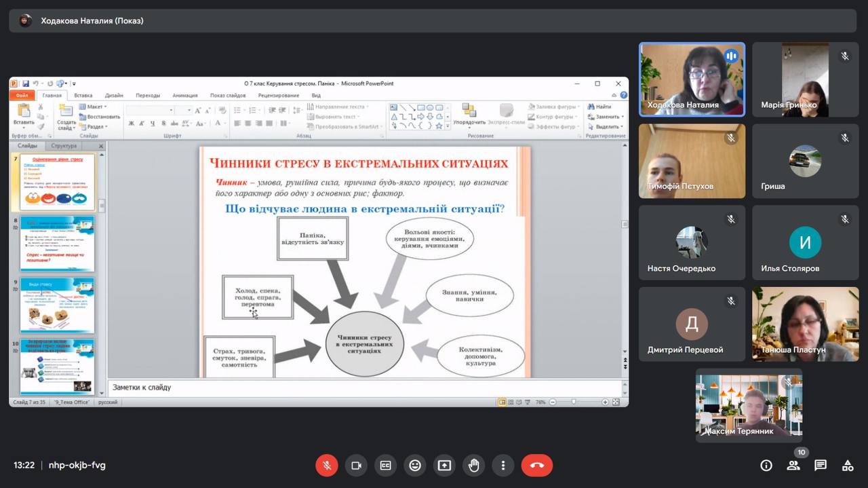Unmute the microphone
The width and height of the screenshot is (868, 488).
pos(326,466)
